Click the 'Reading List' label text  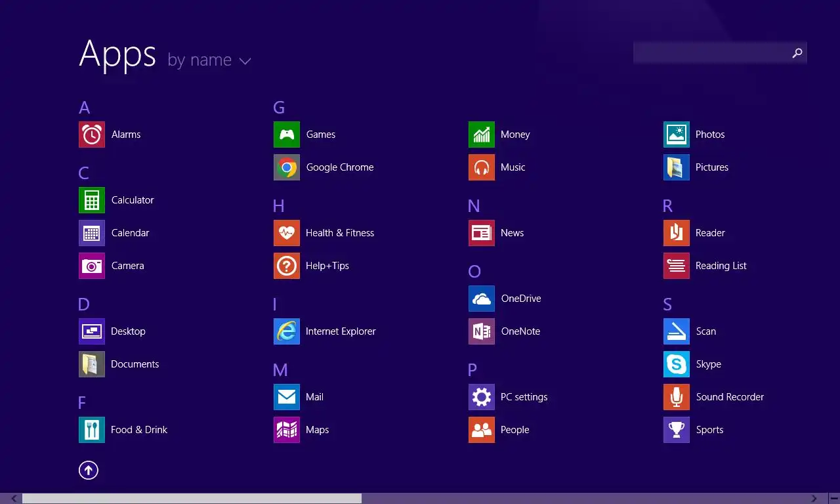pos(721,266)
